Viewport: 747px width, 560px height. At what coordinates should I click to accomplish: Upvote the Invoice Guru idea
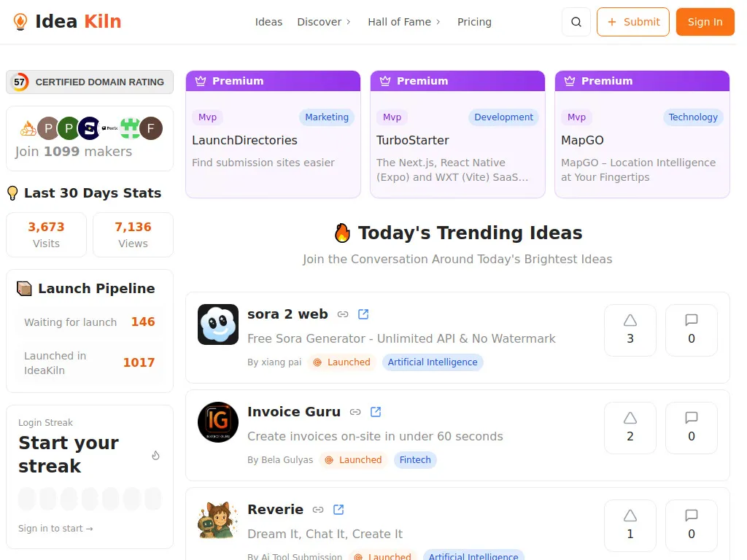pyautogui.click(x=630, y=427)
